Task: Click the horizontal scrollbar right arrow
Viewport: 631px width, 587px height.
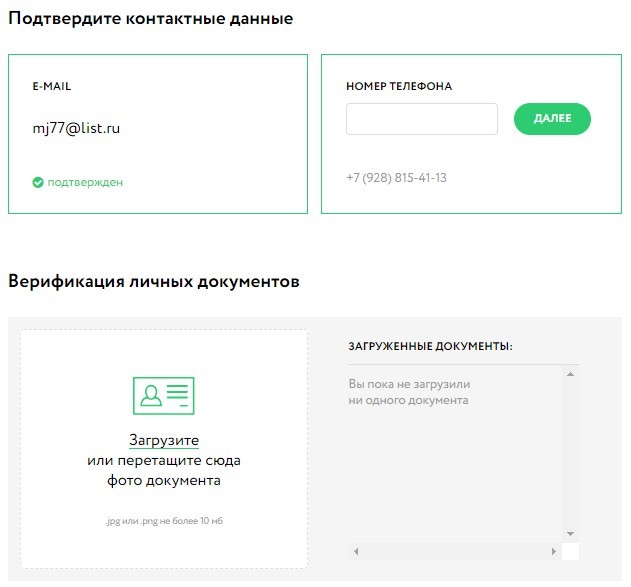Action: tap(555, 551)
